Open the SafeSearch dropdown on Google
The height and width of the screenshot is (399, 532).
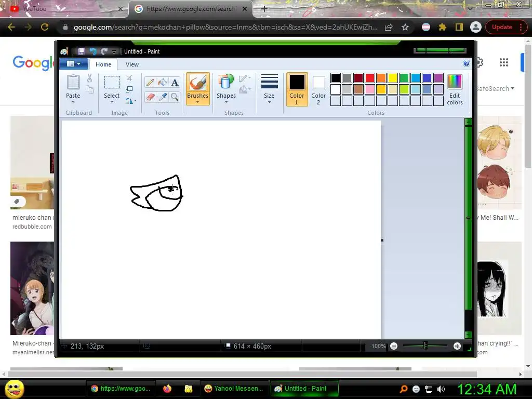tap(495, 88)
